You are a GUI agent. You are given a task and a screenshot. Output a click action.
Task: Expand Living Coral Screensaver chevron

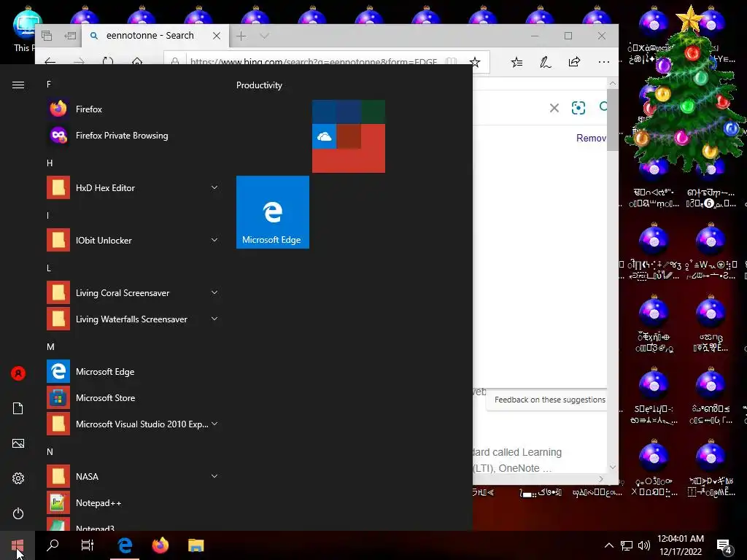[x=214, y=292]
